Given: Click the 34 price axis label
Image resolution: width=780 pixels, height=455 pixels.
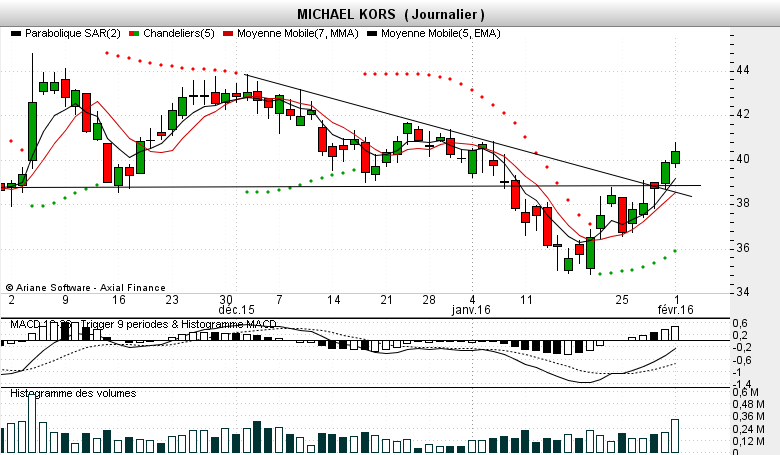Looking at the screenshot, I should (743, 291).
